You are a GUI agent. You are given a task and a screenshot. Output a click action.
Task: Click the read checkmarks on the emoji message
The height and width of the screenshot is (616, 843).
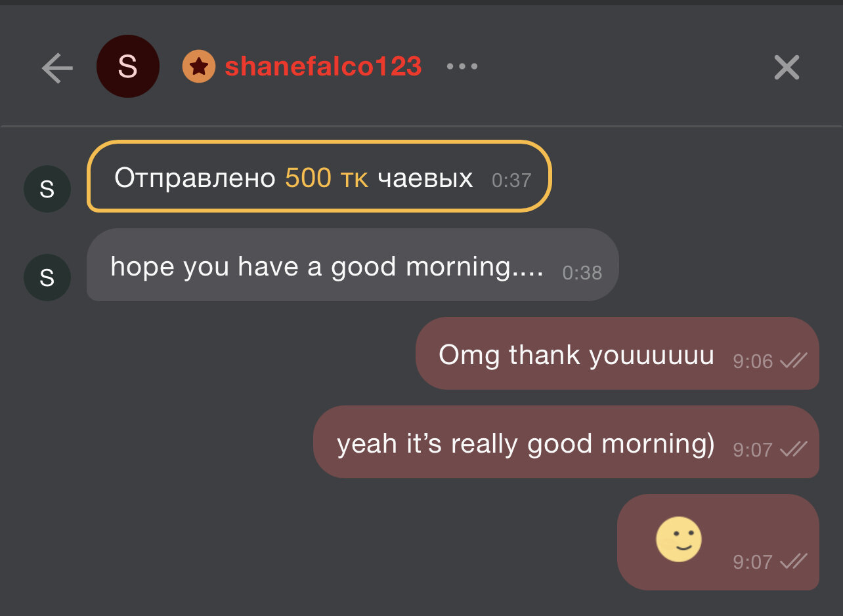(794, 561)
